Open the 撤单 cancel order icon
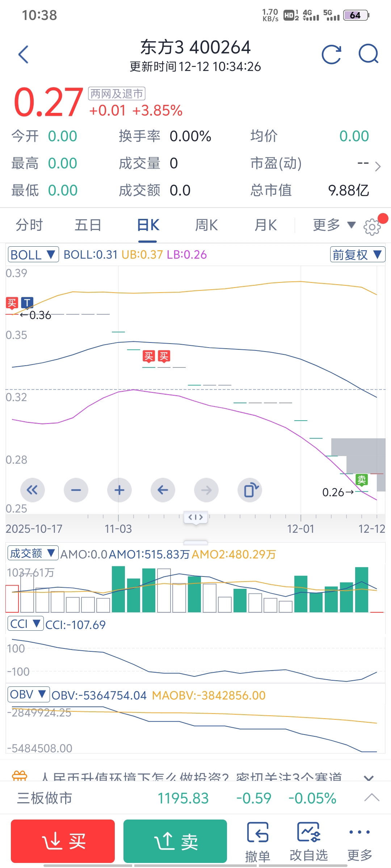The width and height of the screenshot is (391, 868). coord(258,841)
